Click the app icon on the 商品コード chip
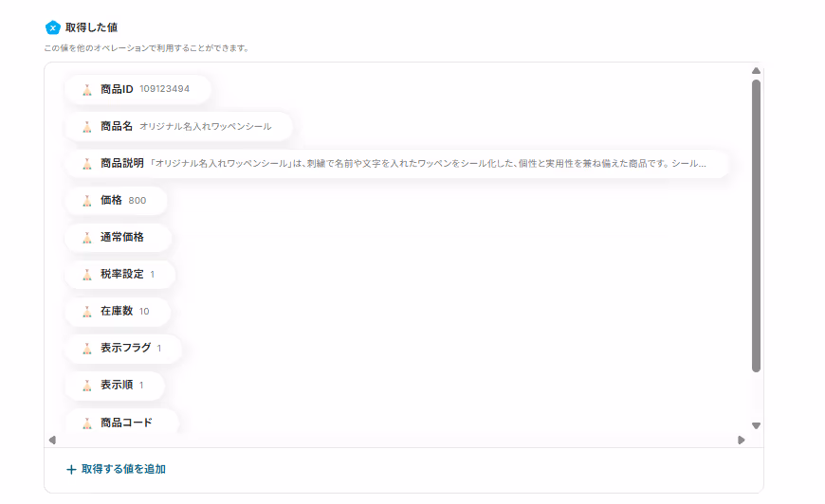This screenshot has width=825, height=504. click(87, 423)
